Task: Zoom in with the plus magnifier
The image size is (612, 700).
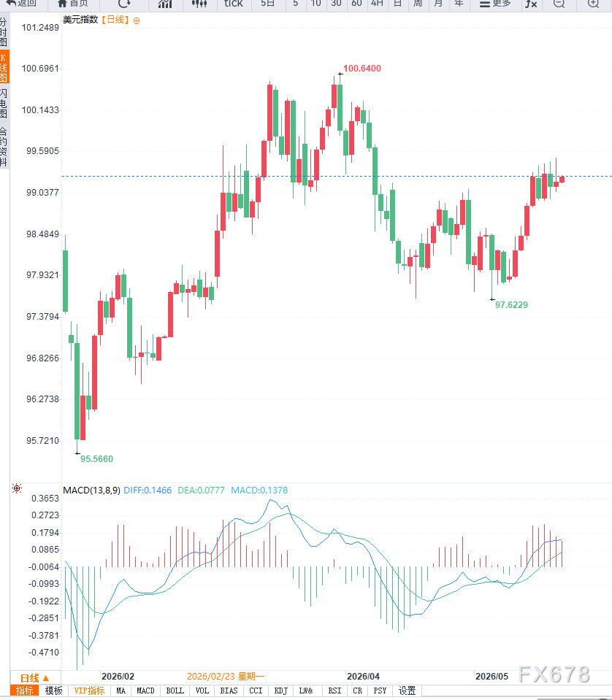Action: click(593, 4)
